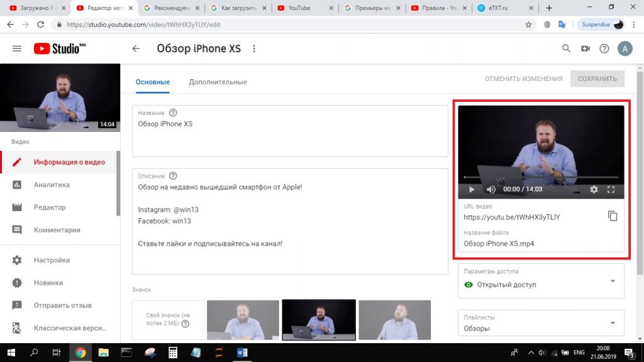This screenshot has width=644, height=362.
Task: Open Комментарии in the sidebar
Action: [58, 230]
